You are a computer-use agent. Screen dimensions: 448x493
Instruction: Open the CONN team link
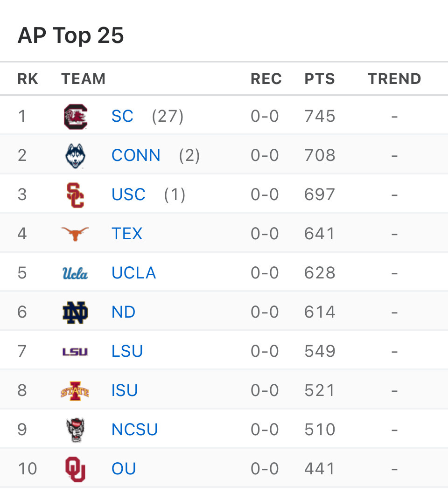tap(136, 155)
